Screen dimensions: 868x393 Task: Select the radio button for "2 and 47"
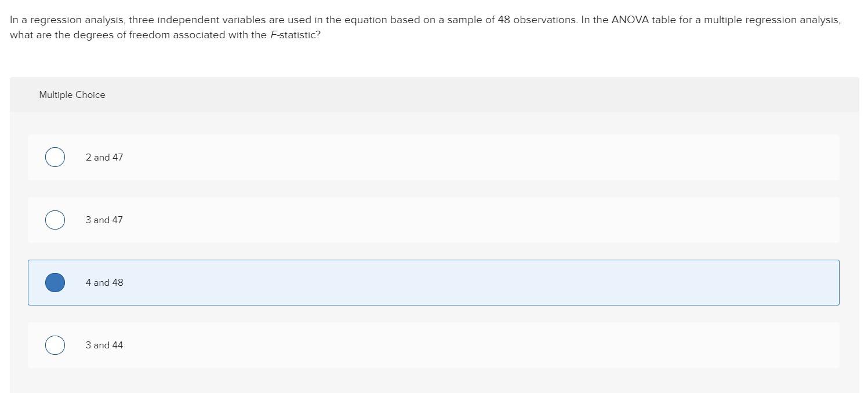pyautogui.click(x=55, y=157)
